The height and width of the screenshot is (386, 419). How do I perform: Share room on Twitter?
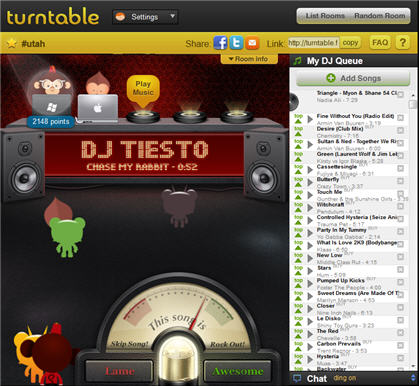click(236, 43)
